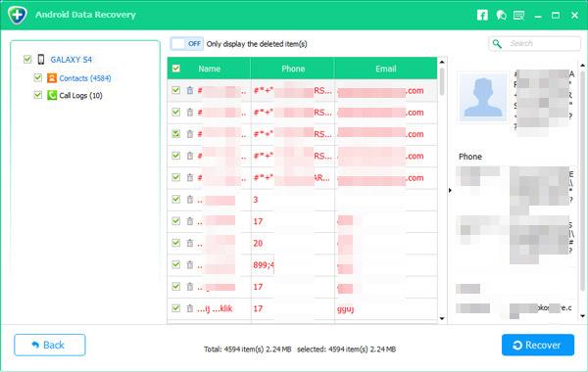The height and width of the screenshot is (372, 588).
Task: Toggle the deleted-items-only OFF switch
Action: (x=187, y=44)
